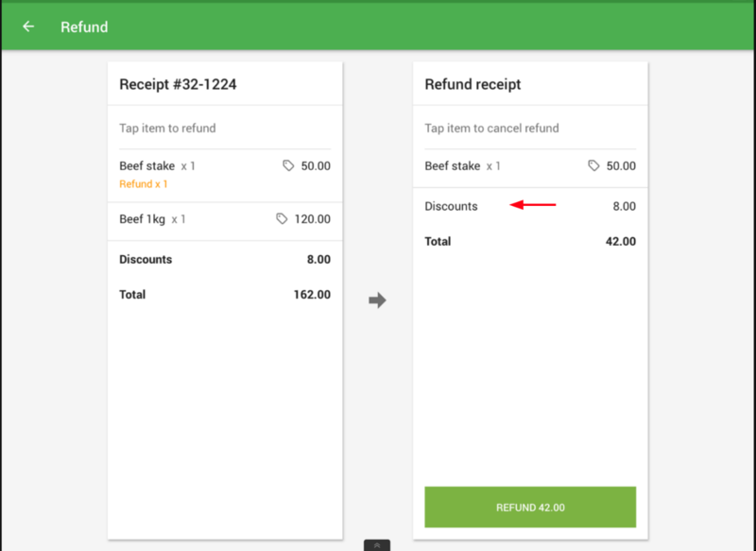Tap Beef stake in the original receipt
The width and height of the screenshot is (756, 551).
click(147, 166)
